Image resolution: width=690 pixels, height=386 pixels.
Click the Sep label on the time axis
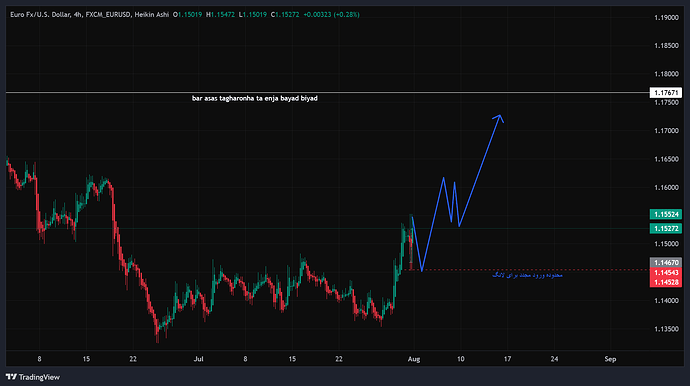[x=610, y=359]
